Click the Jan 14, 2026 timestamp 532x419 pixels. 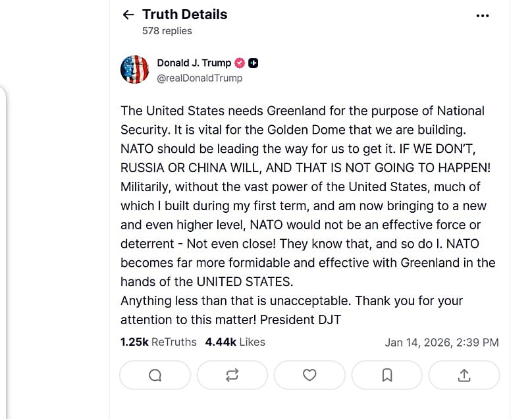[x=441, y=343]
